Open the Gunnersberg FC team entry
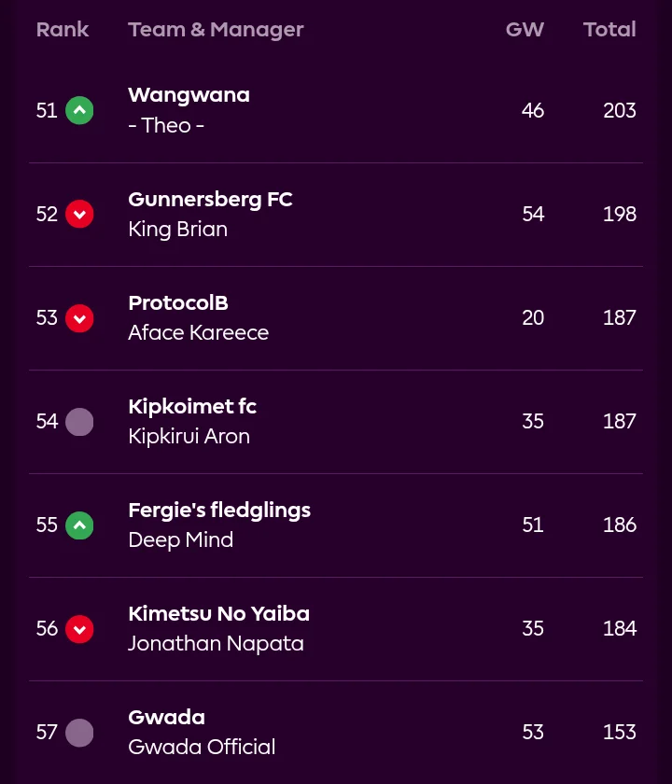Viewport: 672px width, 784px height. click(x=210, y=200)
